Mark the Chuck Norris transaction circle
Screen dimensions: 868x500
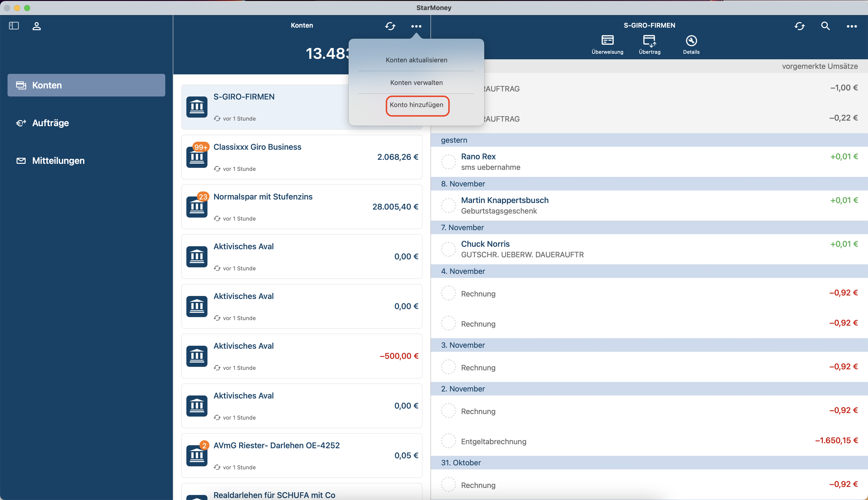(448, 249)
